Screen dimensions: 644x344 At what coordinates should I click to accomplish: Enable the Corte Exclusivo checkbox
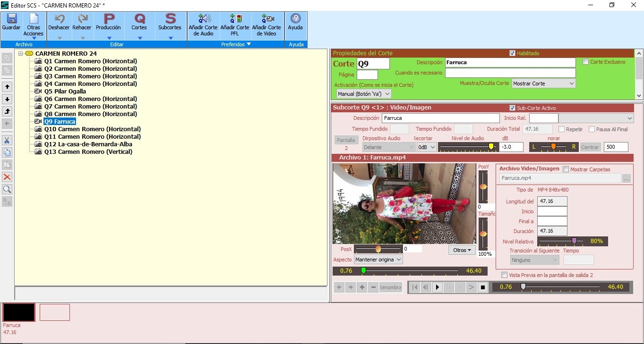click(x=586, y=62)
